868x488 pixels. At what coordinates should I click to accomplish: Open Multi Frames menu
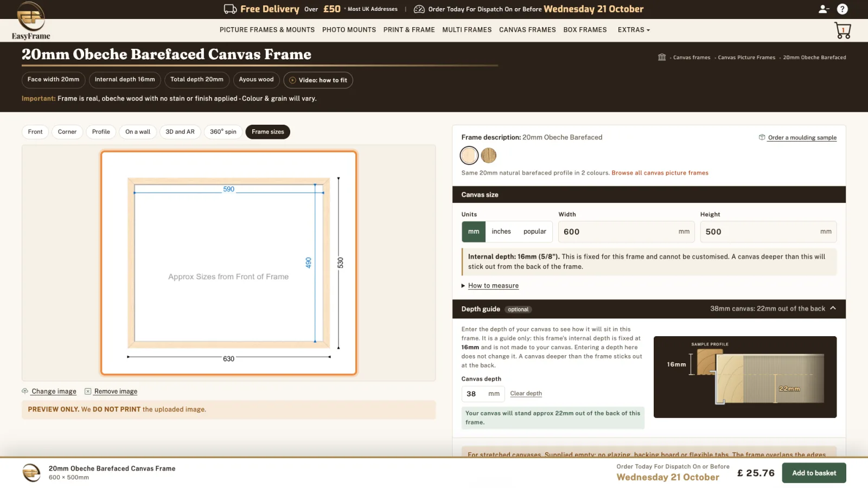click(x=467, y=30)
